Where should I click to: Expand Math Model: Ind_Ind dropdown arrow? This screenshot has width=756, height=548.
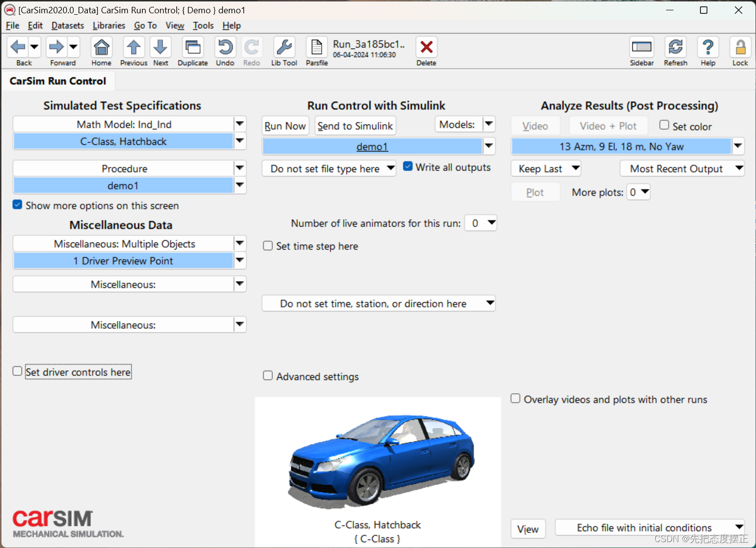click(x=240, y=124)
